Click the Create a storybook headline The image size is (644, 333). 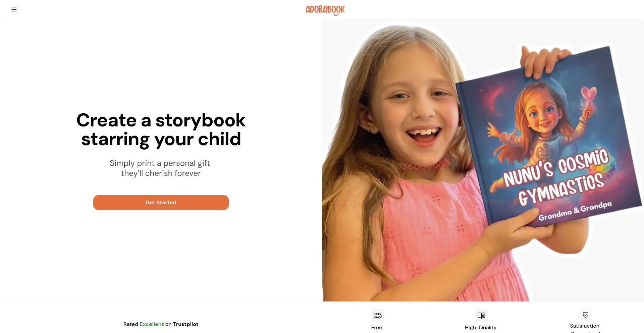(x=161, y=129)
